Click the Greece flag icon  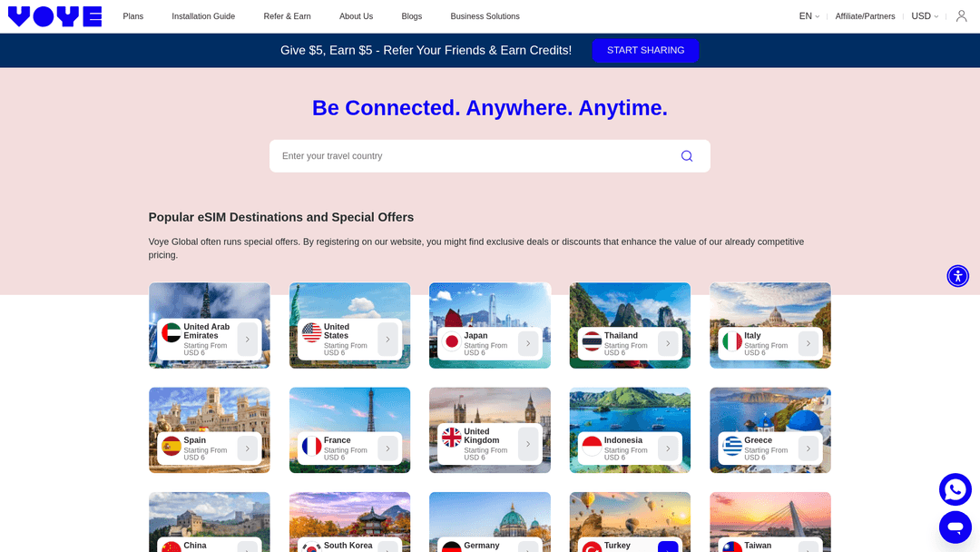tap(731, 448)
